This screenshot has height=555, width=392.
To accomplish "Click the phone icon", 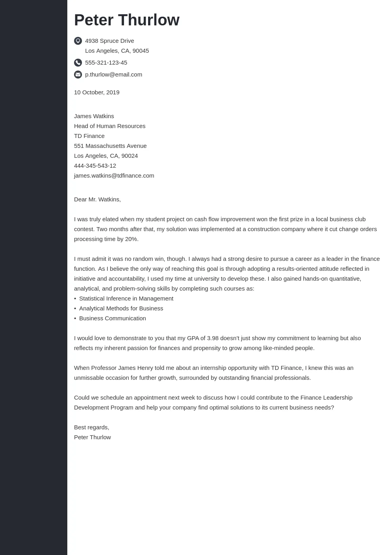I will coord(78,63).
